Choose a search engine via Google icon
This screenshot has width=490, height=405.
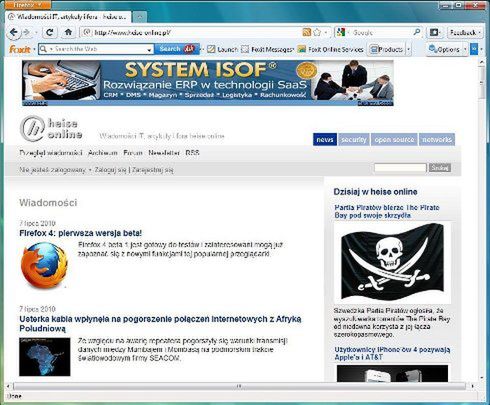341,32
